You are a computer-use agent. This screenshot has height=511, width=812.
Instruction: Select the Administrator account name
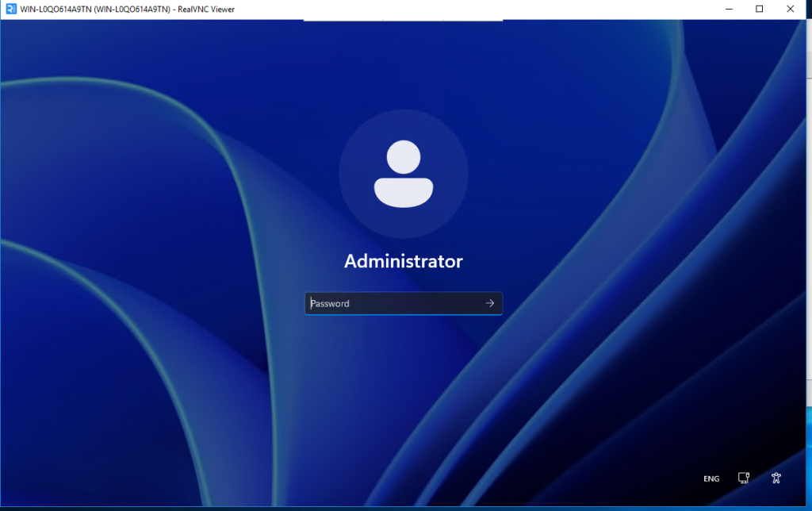[x=404, y=261]
